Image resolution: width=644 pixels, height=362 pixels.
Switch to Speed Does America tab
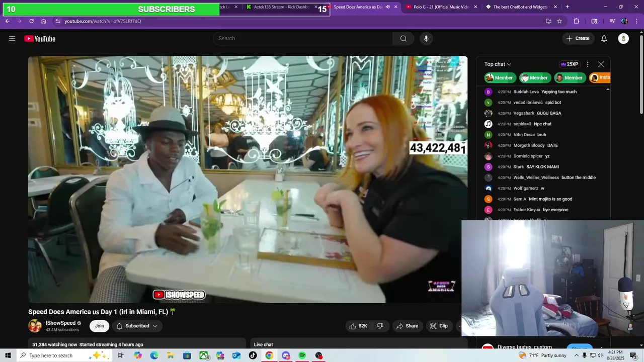pyautogui.click(x=358, y=7)
